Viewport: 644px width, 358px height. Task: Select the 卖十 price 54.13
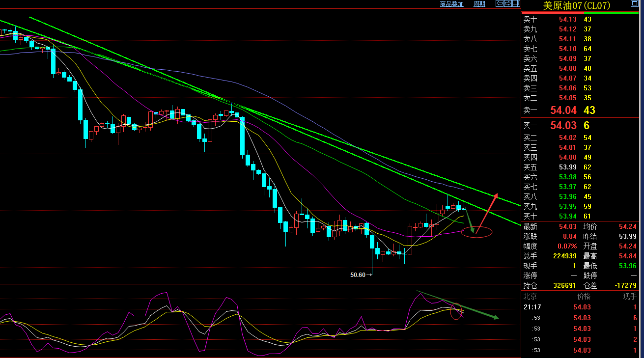click(568, 19)
